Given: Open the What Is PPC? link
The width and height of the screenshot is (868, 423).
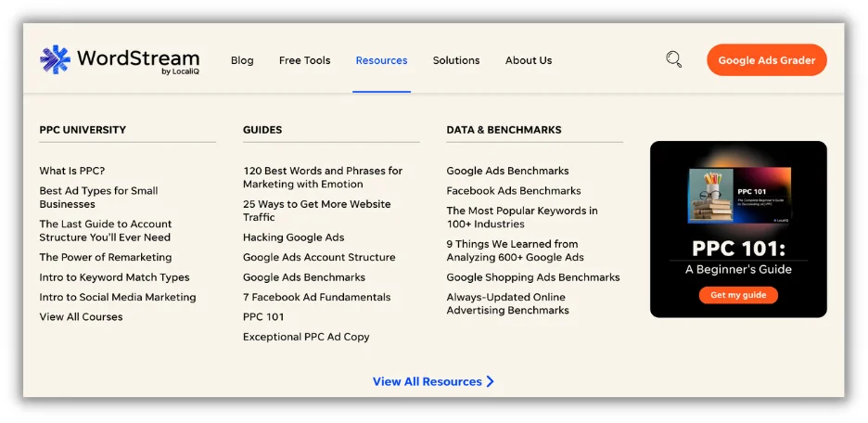Looking at the screenshot, I should 72,171.
